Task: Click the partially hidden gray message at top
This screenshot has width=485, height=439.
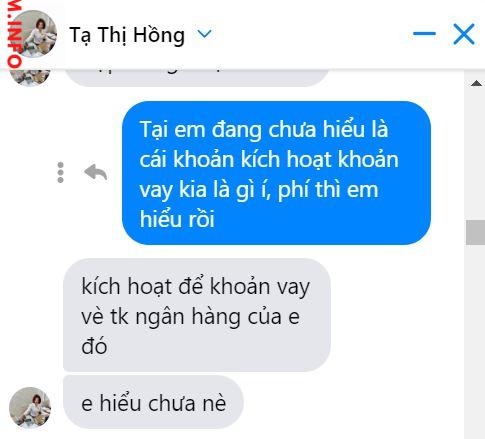Action: point(197,78)
